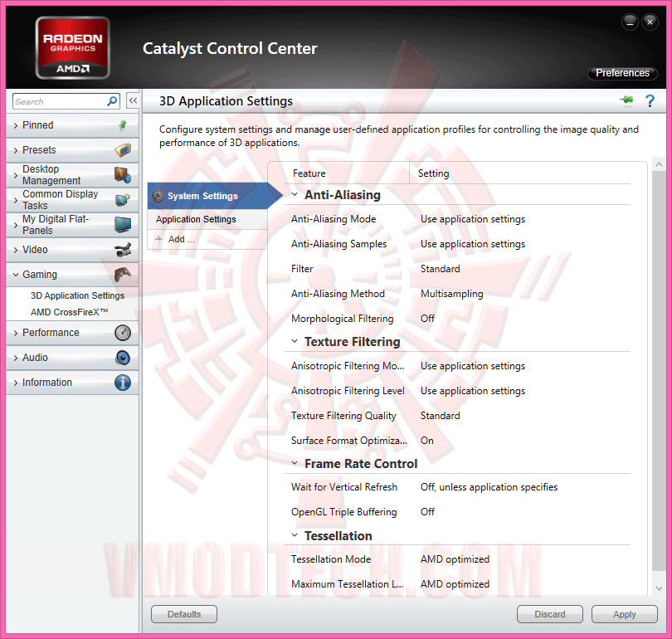Expand the Audio section

(16, 358)
